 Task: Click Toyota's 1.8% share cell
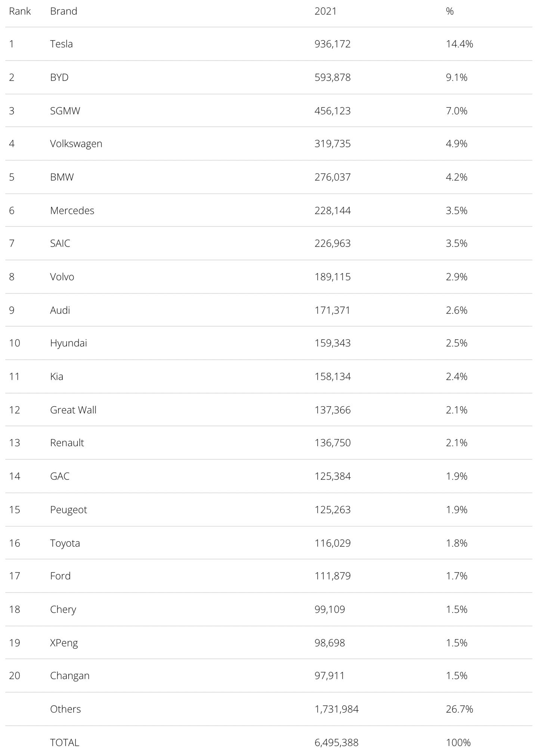tap(457, 543)
